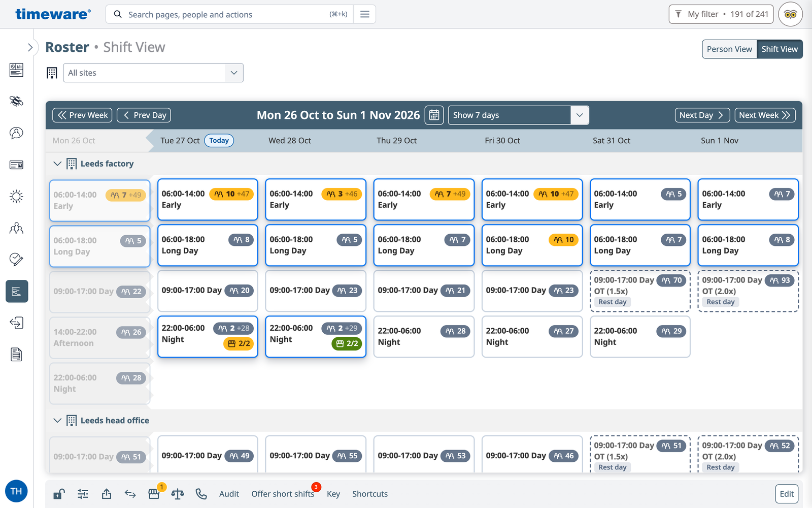
Task: Open Thursday 06:00-14:00 Early shift
Action: click(424, 199)
